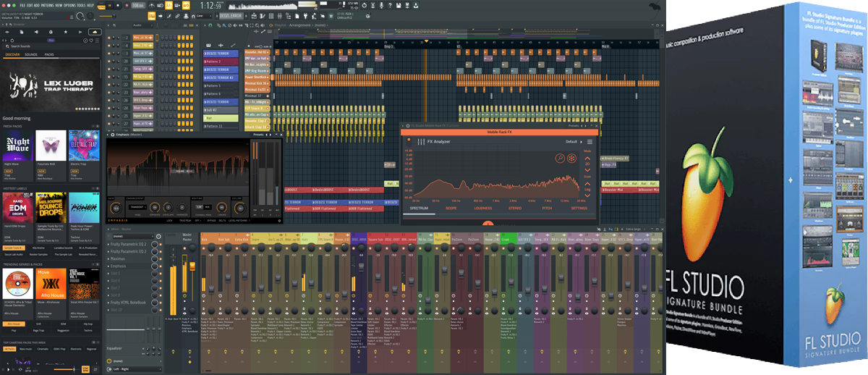Select the Afro House genre tag

tap(14, 324)
